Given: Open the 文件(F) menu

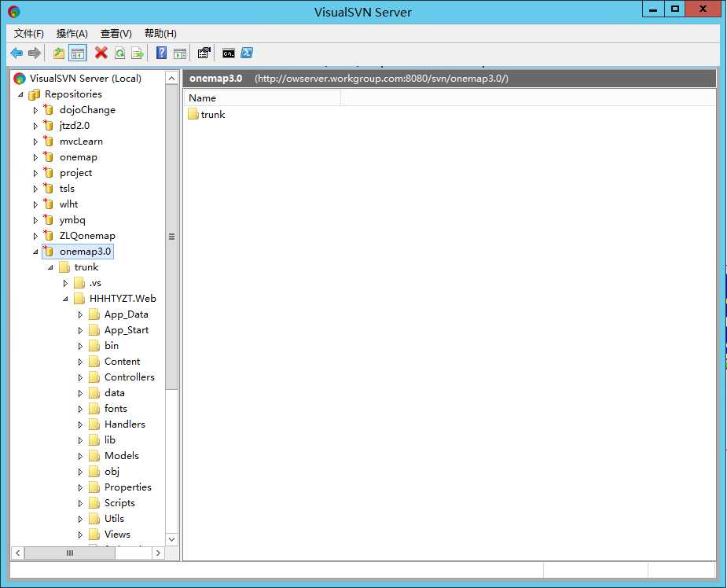Looking at the screenshot, I should point(29,33).
